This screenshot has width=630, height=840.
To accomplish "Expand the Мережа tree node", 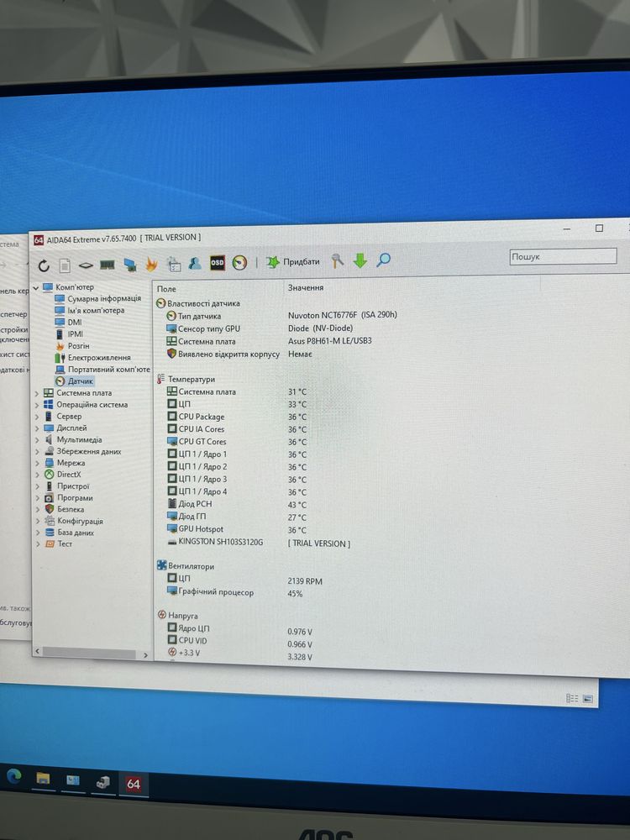I will coord(37,464).
